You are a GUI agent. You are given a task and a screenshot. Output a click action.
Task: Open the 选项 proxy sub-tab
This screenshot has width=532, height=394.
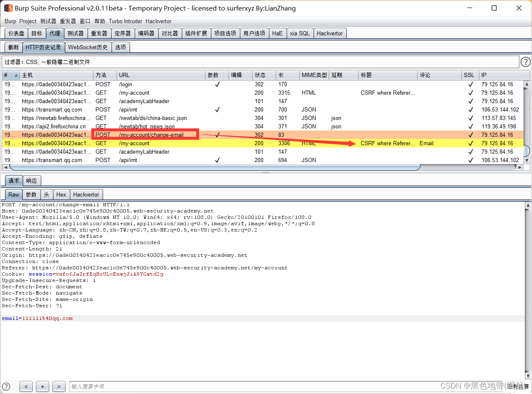[x=120, y=47]
